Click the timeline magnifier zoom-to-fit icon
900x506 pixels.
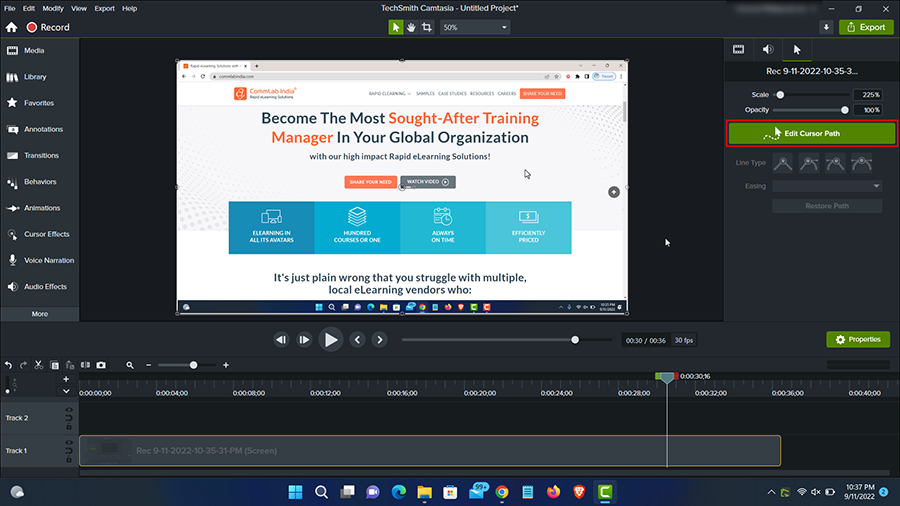coord(130,365)
